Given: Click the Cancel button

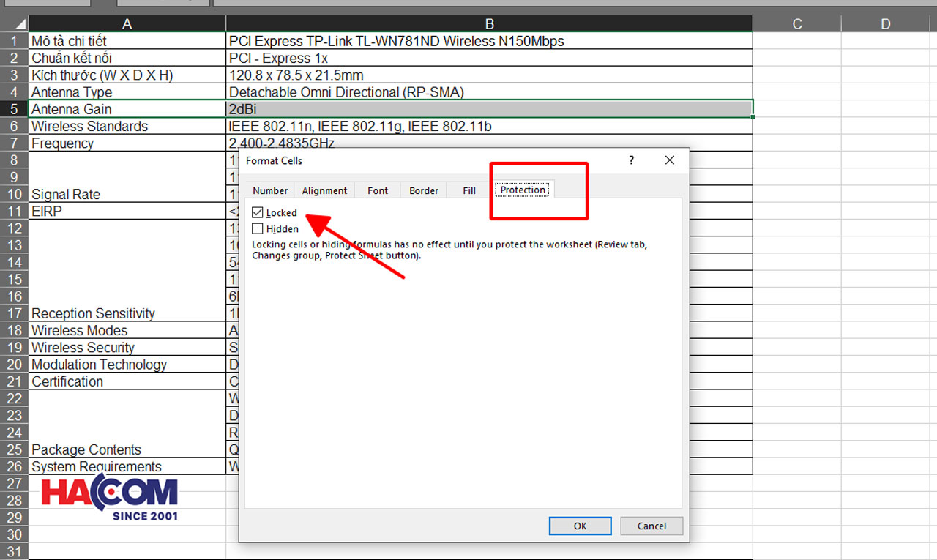Looking at the screenshot, I should (x=651, y=526).
